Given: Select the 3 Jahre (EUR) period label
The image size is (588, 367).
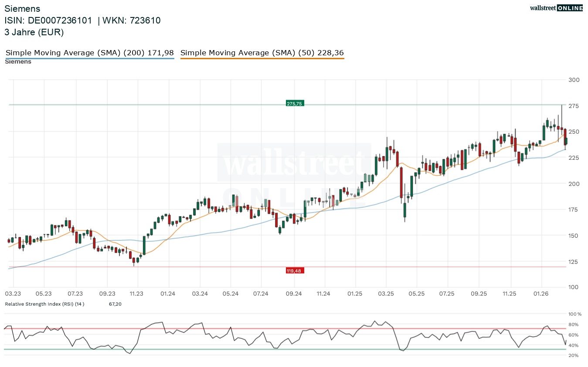Looking at the screenshot, I should click(x=34, y=32).
